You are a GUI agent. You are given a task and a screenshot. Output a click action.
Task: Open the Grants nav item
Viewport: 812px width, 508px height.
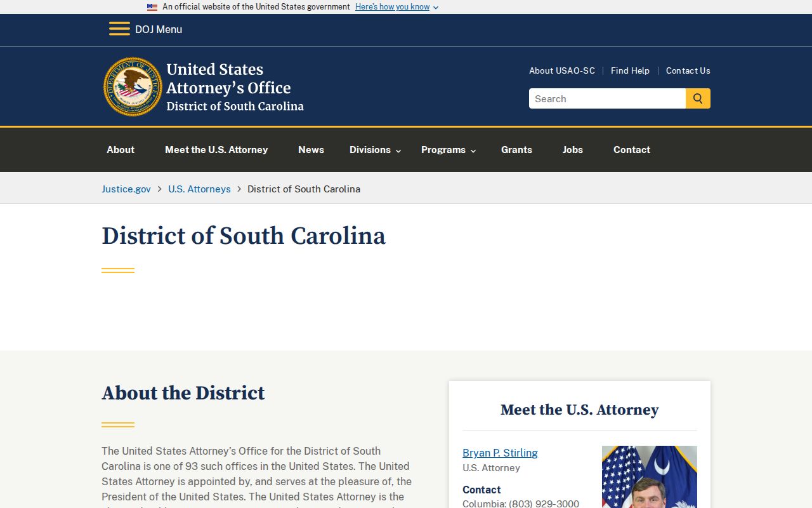516,150
